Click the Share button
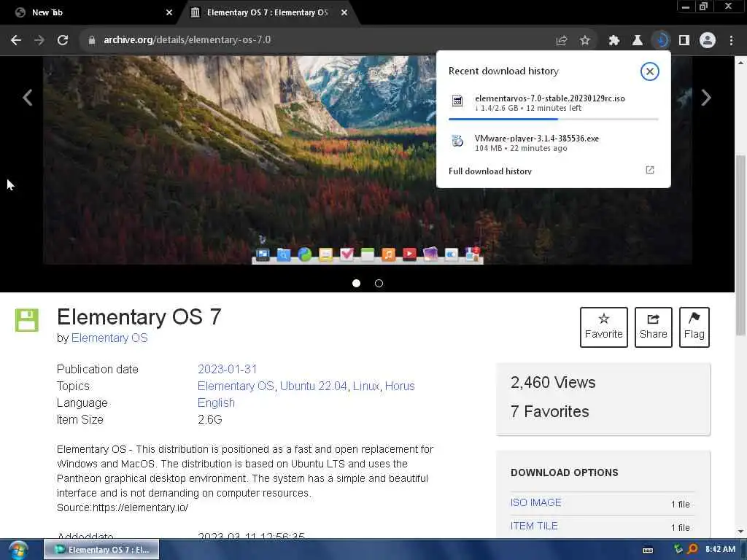Screen dimensions: 747x560 [x=653, y=327]
